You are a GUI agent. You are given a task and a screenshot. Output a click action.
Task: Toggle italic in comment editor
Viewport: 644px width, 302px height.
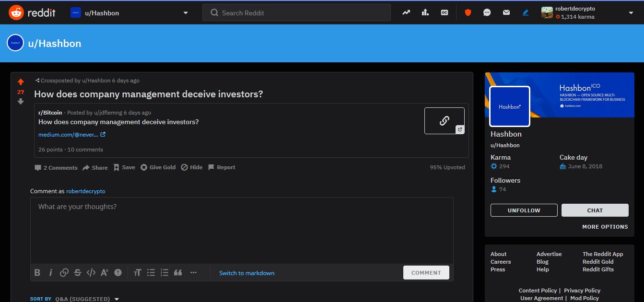point(50,273)
